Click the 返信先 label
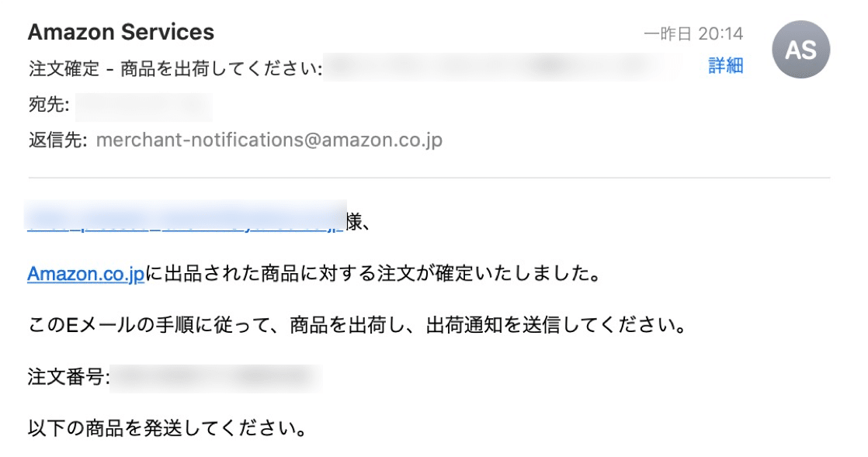Viewport: 868px width, 457px height. point(57,140)
